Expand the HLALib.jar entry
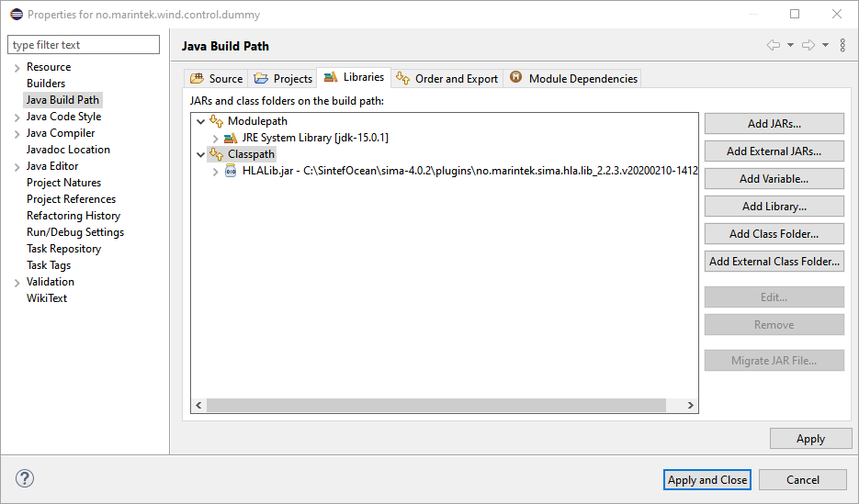 pos(215,171)
